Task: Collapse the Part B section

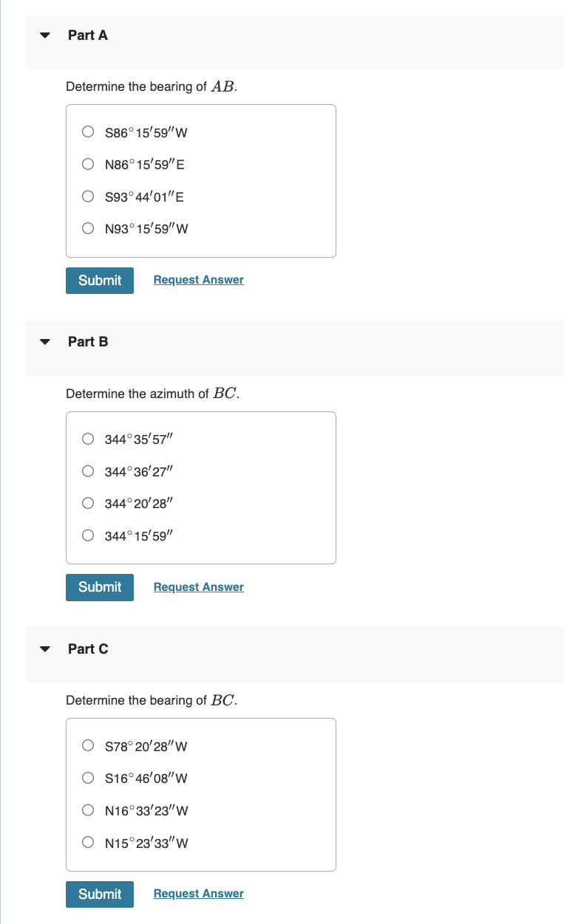Action: (45, 341)
